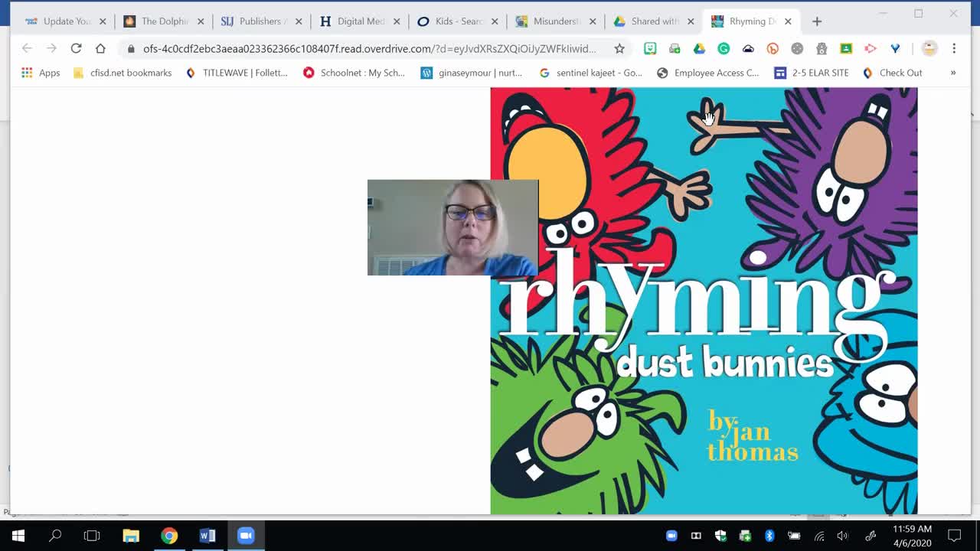Open the Chrome three-dot menu
The image size is (980, 551).
click(x=954, y=48)
